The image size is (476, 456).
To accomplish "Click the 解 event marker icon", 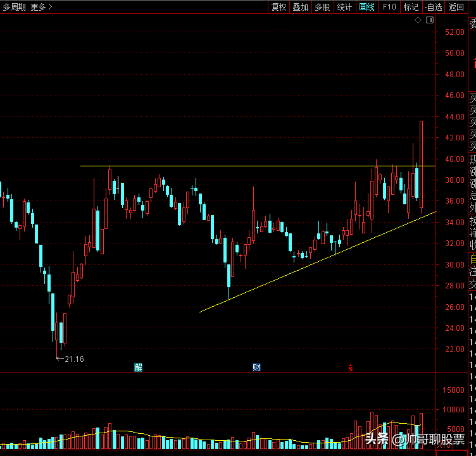I will (x=138, y=367).
